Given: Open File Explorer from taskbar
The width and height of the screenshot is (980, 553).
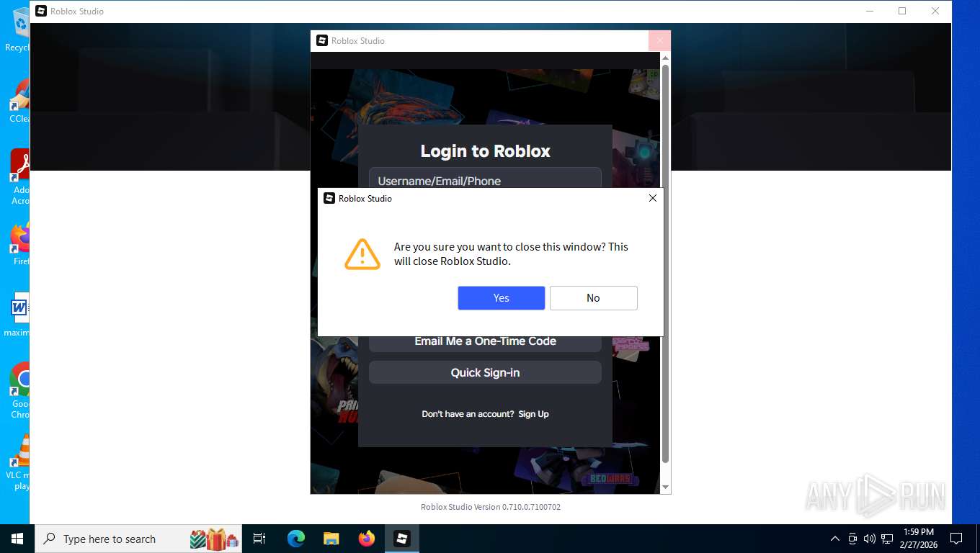Looking at the screenshot, I should pyautogui.click(x=331, y=539).
